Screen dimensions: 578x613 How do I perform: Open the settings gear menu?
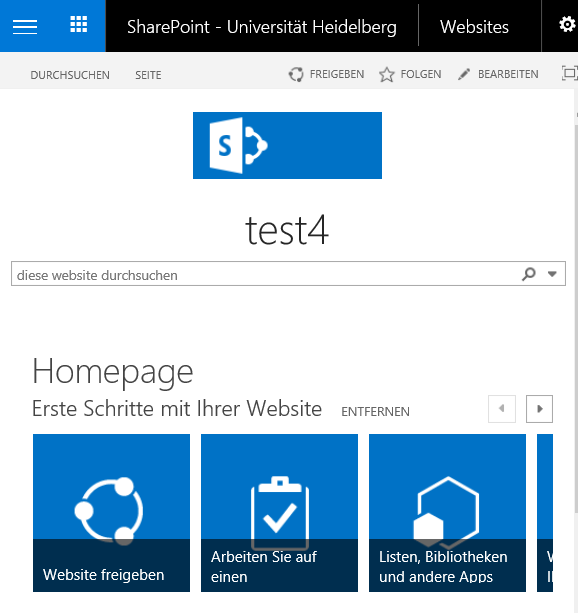tap(567, 25)
